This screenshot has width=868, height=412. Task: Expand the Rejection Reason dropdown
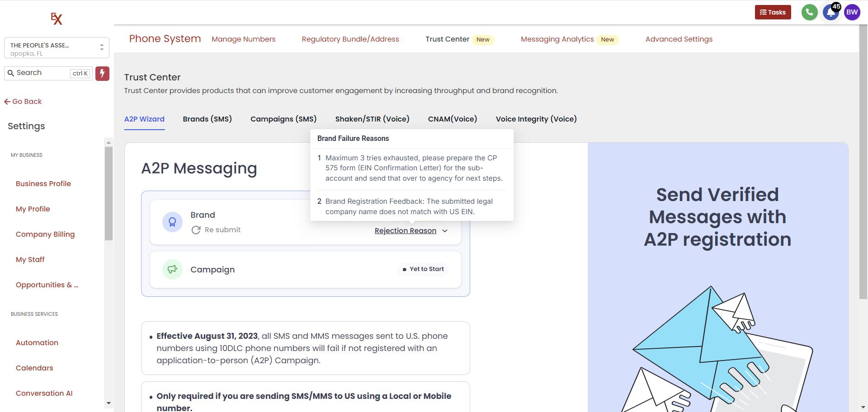tap(410, 231)
